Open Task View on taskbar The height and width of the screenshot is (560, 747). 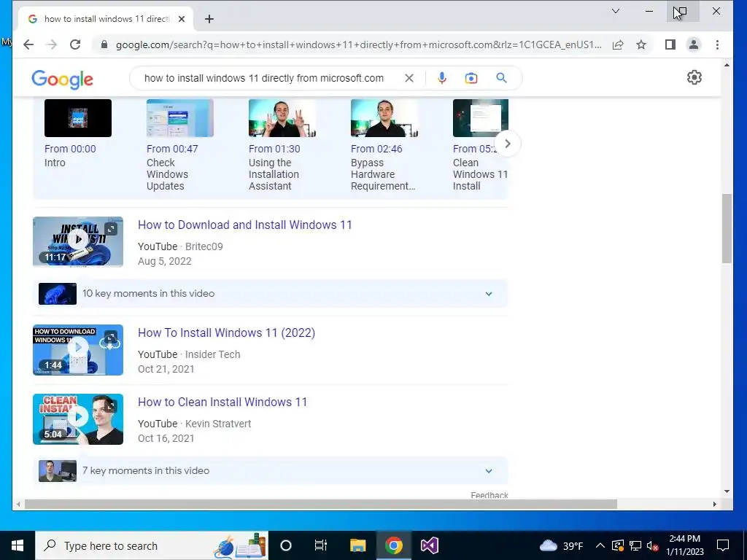click(x=321, y=545)
